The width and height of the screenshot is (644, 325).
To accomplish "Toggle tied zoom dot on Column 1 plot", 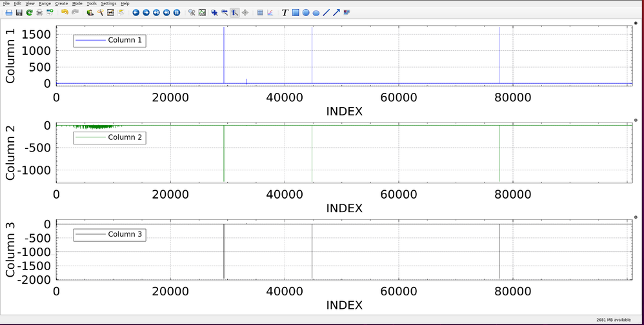I will tap(636, 23).
